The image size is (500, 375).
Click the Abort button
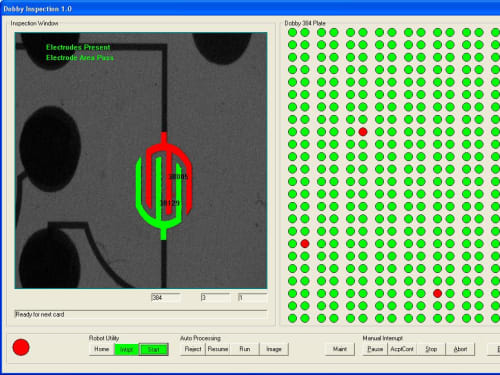pyautogui.click(x=460, y=349)
